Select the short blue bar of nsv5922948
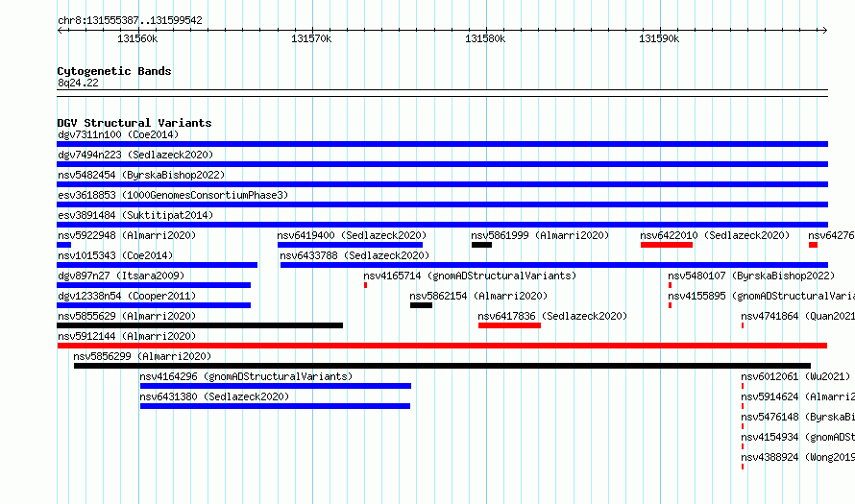 tap(63, 245)
